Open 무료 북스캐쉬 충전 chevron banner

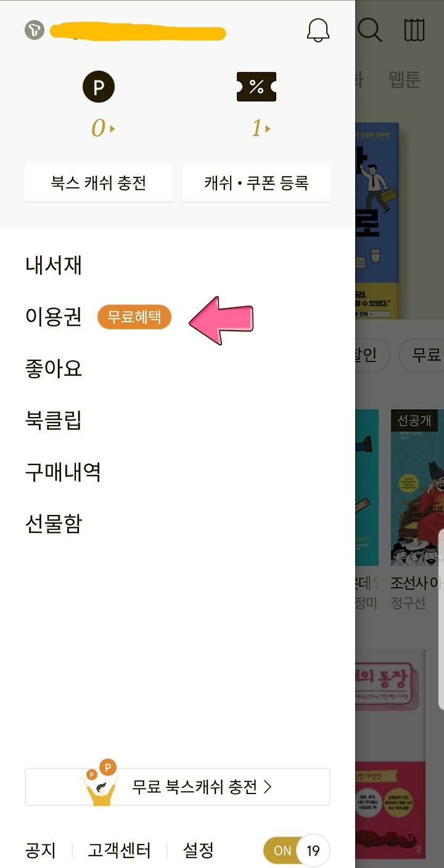click(x=178, y=787)
